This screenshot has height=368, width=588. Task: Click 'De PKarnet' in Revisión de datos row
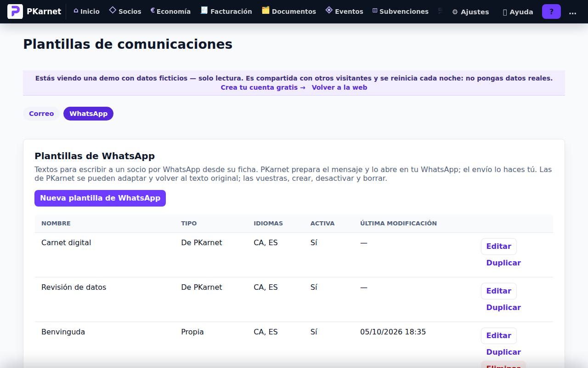pos(202,287)
